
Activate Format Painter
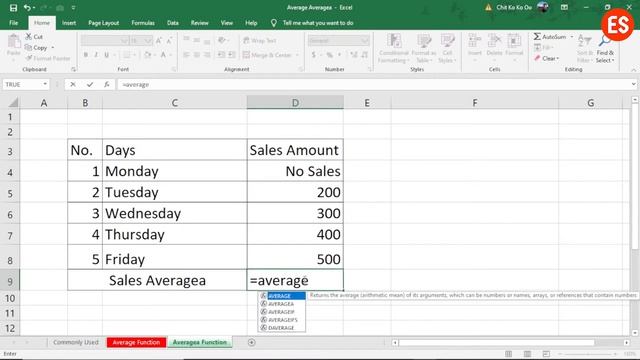pos(47,58)
